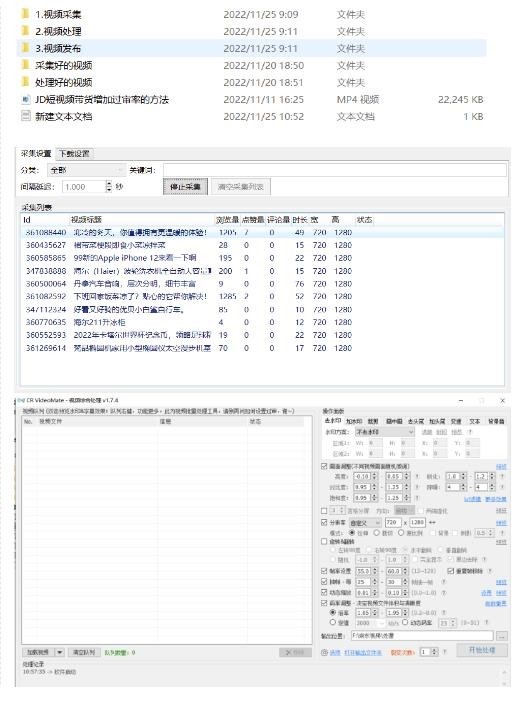Click the scissors delete button below queue
Viewport: 521px width, 710px height.
point(295,652)
